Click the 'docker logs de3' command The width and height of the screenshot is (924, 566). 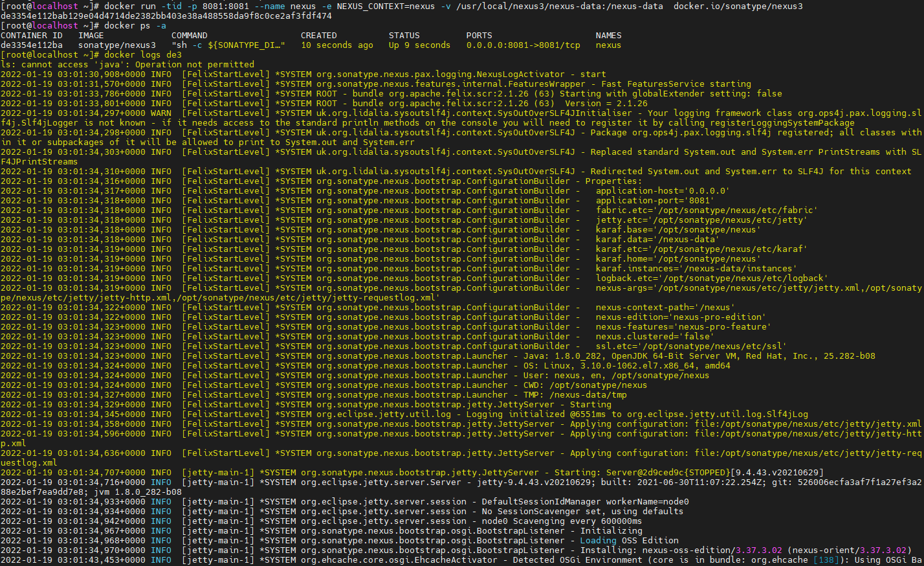point(143,54)
